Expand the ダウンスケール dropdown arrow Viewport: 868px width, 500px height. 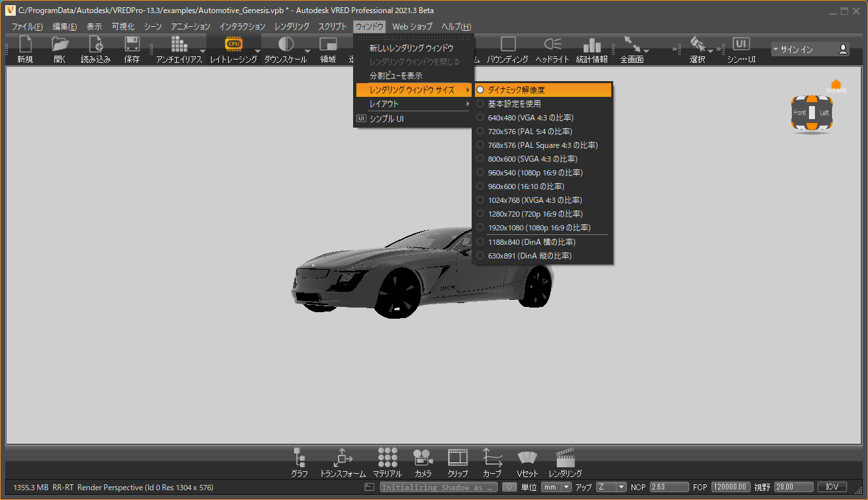click(307, 51)
